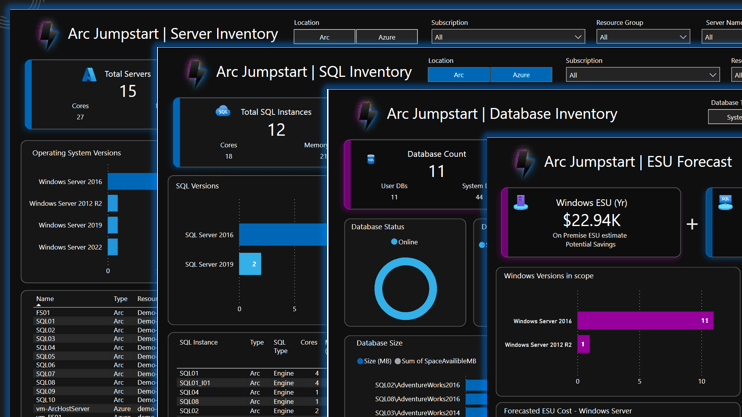
Task: Click the SQL cloud icon by Total SQL Instances
Action: (222, 111)
